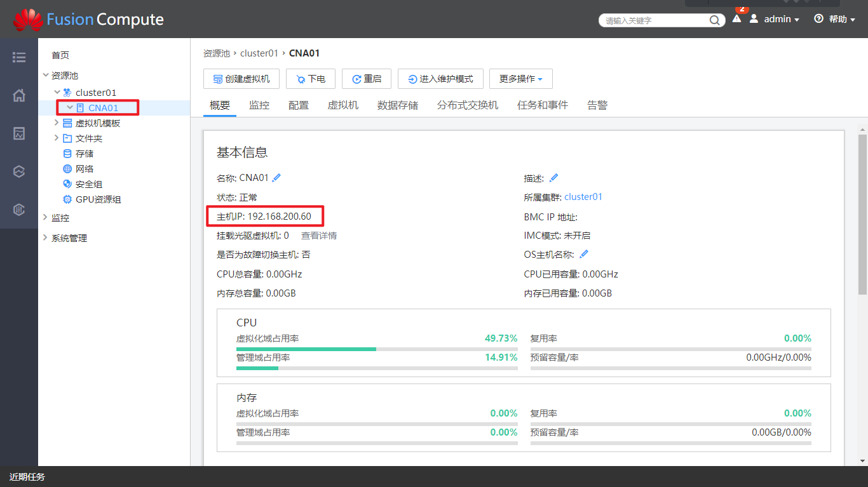Image resolution: width=868 pixels, height=487 pixels.
Task: Click the host IP 192.168.200.60 text
Action: coord(280,217)
